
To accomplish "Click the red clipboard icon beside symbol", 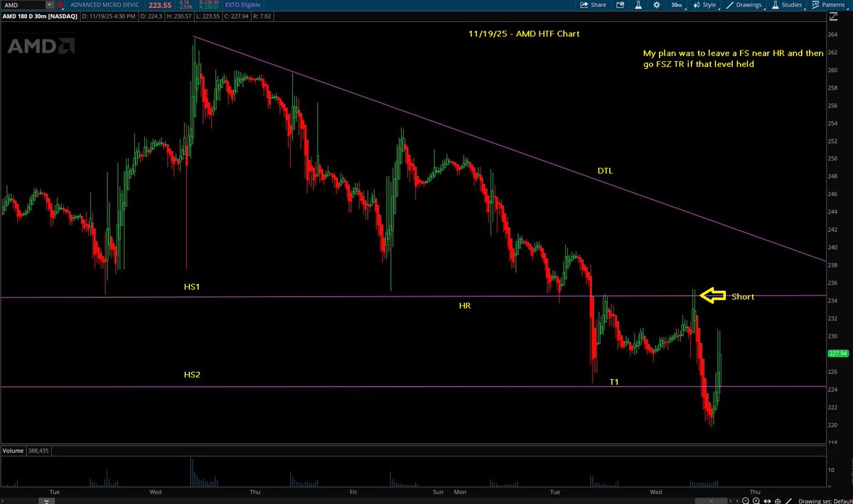I will pos(60,5).
